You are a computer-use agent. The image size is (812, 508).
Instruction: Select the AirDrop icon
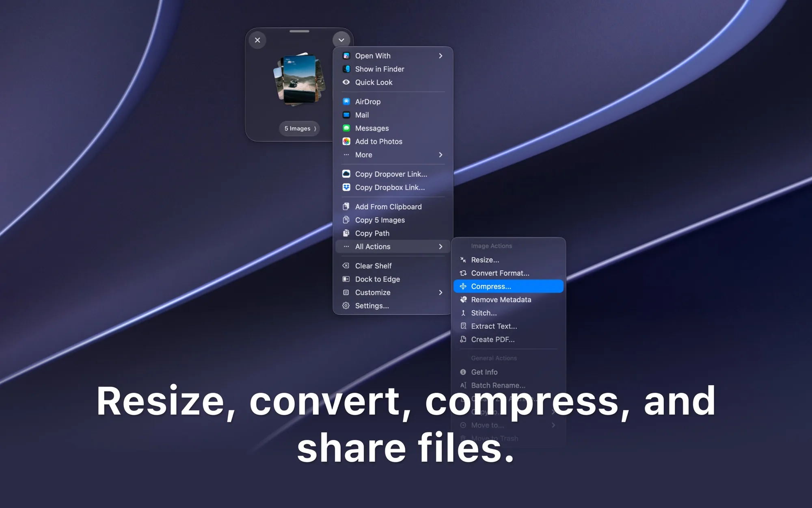tap(346, 102)
